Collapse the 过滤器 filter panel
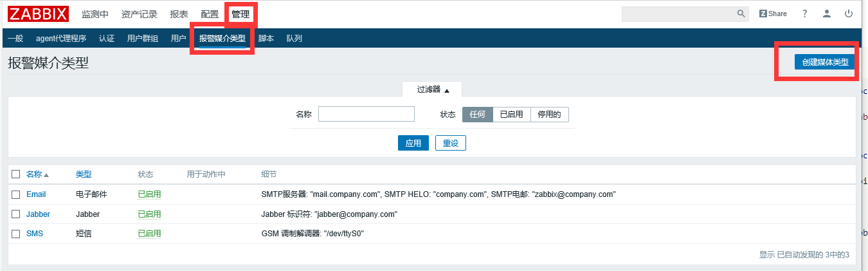This screenshot has width=868, height=271. pos(433,89)
